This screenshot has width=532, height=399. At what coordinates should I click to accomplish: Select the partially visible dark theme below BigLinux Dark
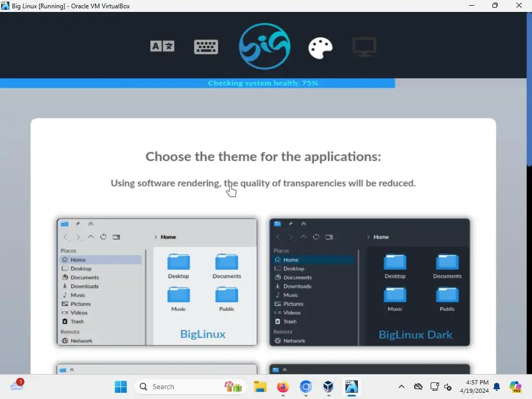(370, 369)
